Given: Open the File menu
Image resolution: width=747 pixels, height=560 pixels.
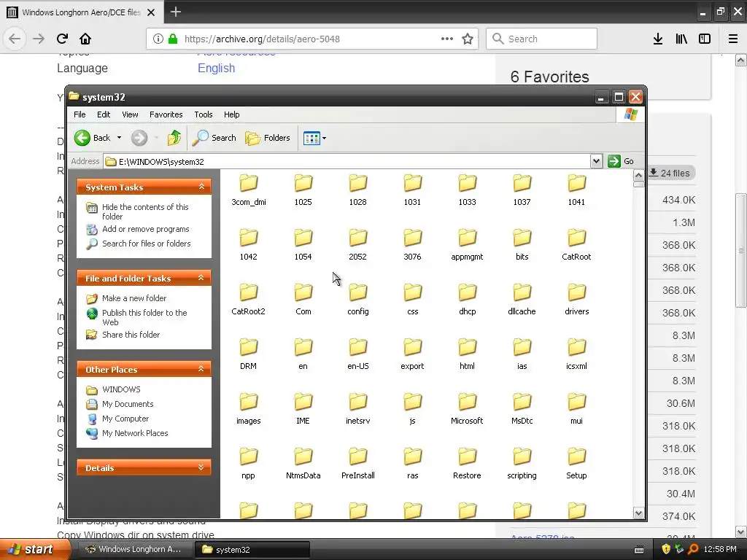Looking at the screenshot, I should pos(80,114).
